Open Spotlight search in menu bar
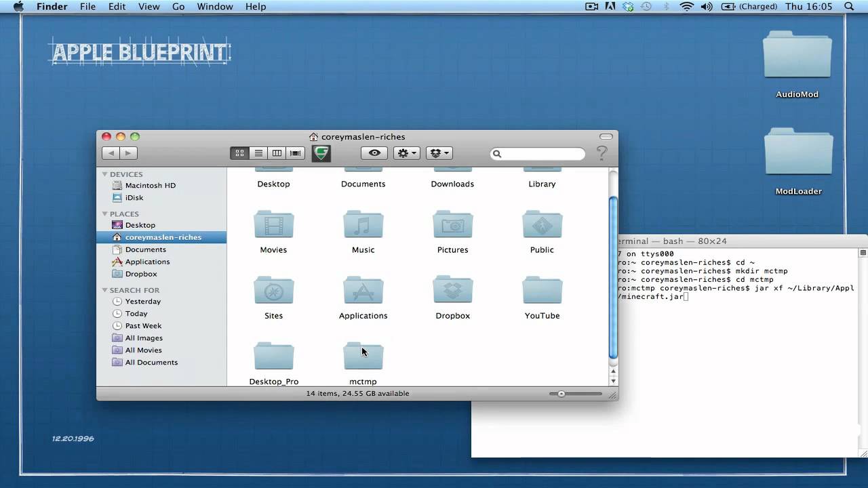The width and height of the screenshot is (868, 488). (x=849, y=7)
